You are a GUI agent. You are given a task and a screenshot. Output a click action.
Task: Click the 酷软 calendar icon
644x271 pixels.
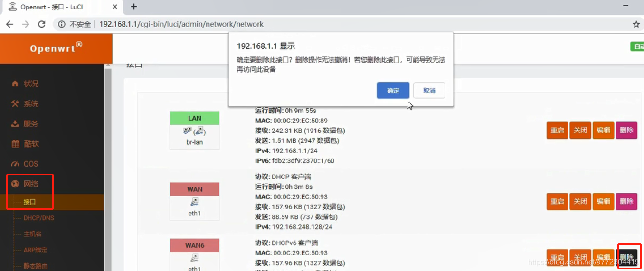tap(15, 144)
